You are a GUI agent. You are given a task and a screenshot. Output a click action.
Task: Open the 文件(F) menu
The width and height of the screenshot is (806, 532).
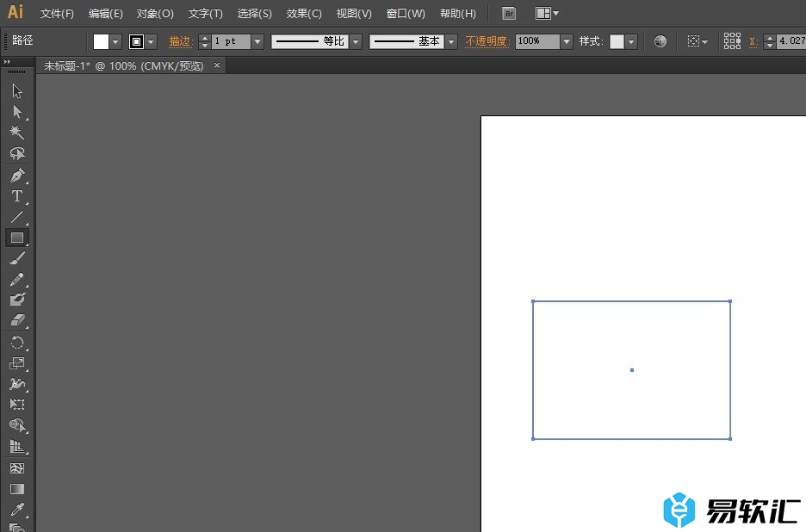(57, 14)
